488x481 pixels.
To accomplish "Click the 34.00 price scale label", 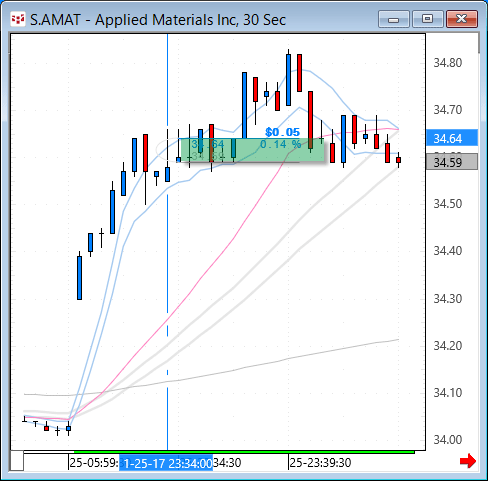I will tap(448, 440).
